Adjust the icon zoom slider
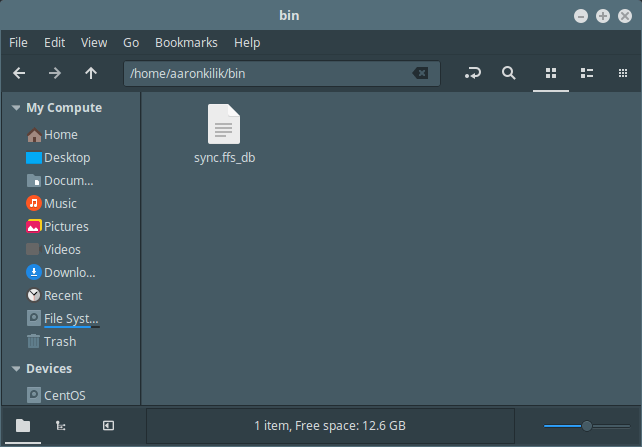 click(587, 425)
